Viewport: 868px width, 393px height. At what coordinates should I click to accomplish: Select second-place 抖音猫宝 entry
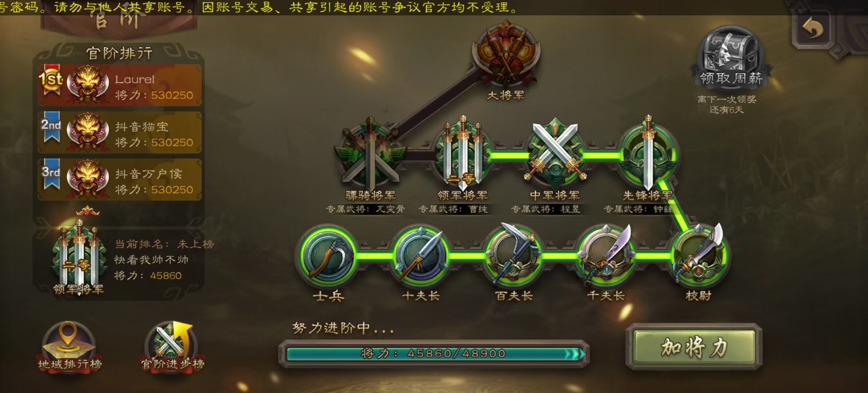119,133
